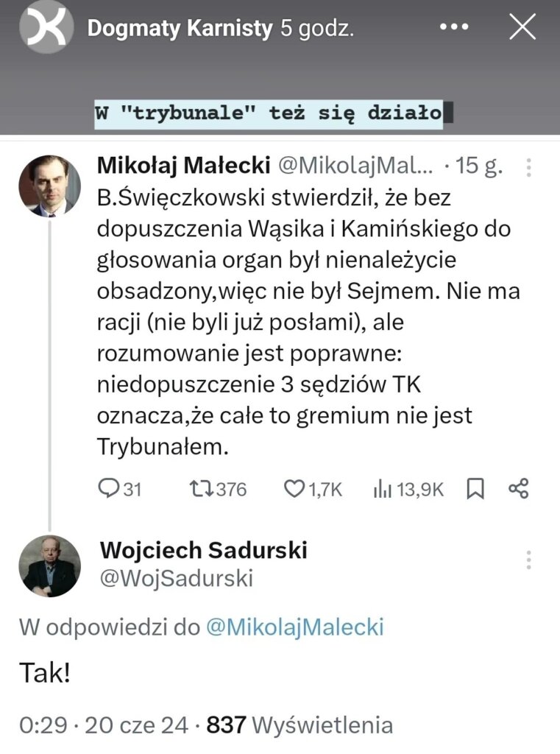Tap the reply icon with 31 comments
The height and width of the screenshot is (754, 560).
click(109, 489)
